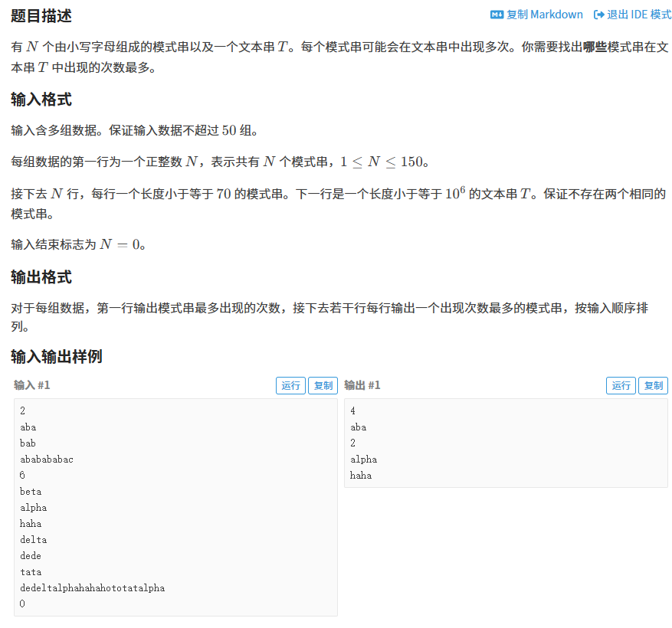Click 运行 button for 输入 #1
672x628 pixels.
[x=290, y=385]
